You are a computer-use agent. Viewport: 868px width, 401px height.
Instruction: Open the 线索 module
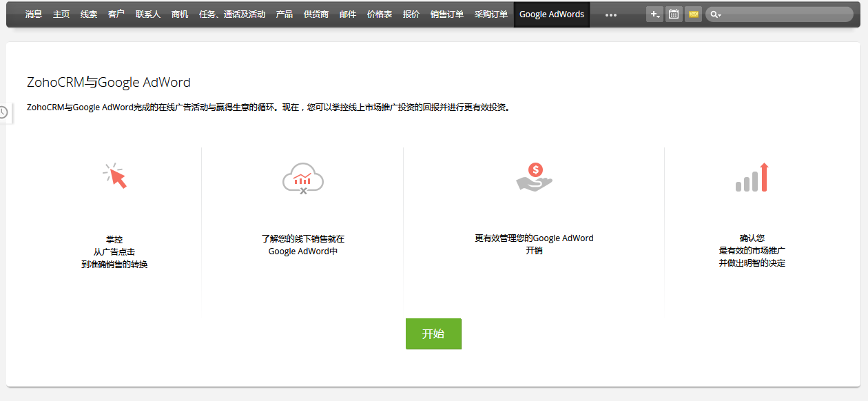(x=89, y=14)
